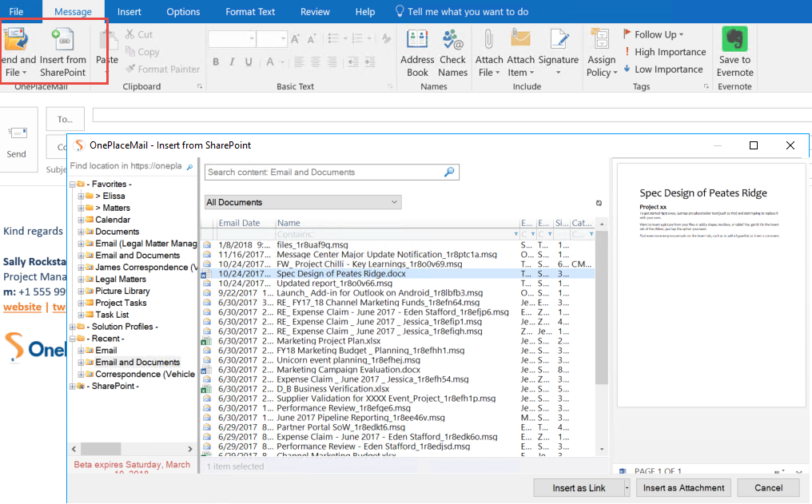The width and height of the screenshot is (812, 504).
Task: Select Calendar in the Favorites tree
Action: tap(113, 220)
